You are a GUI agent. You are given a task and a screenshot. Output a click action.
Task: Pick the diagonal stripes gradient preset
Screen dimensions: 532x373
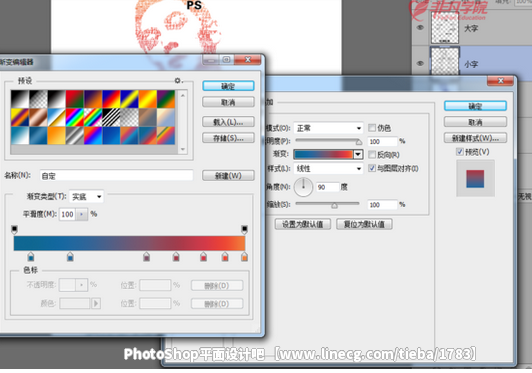coord(111,117)
